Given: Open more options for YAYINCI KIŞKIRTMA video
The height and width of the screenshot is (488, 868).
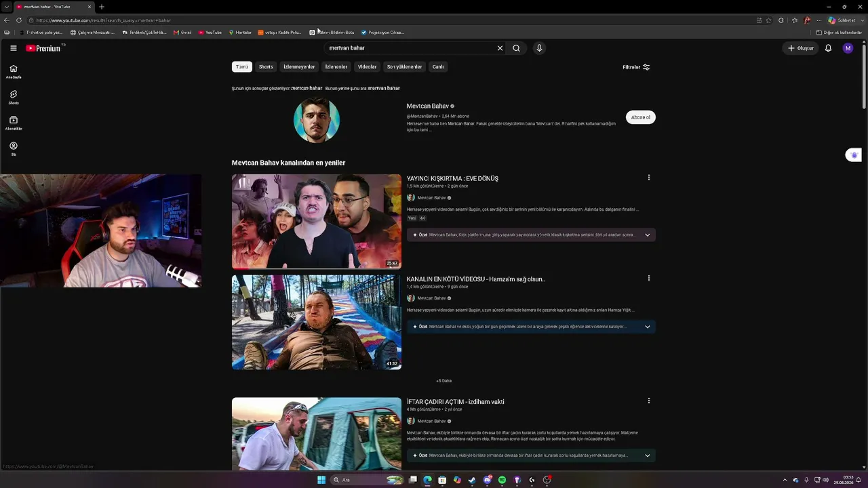Looking at the screenshot, I should pyautogui.click(x=649, y=178).
